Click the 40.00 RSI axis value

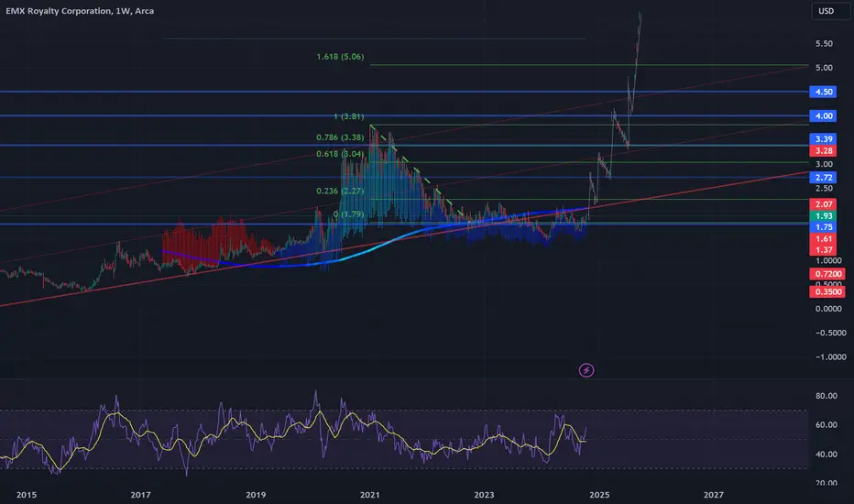(827, 454)
